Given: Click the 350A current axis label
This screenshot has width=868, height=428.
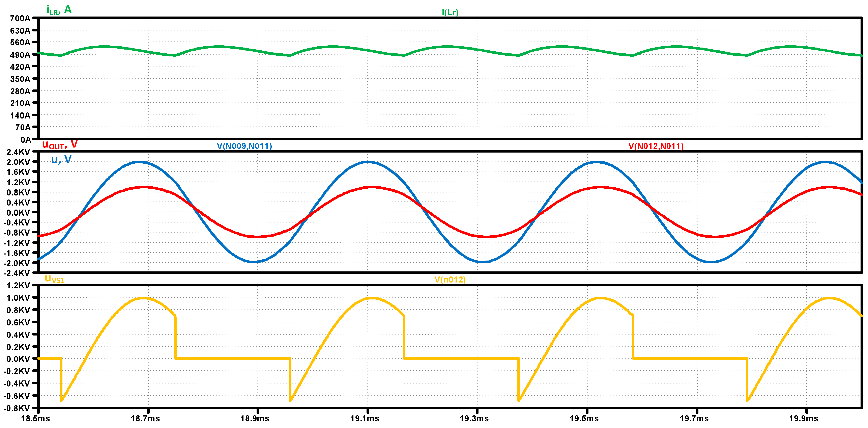Looking at the screenshot, I should pyautogui.click(x=20, y=79).
